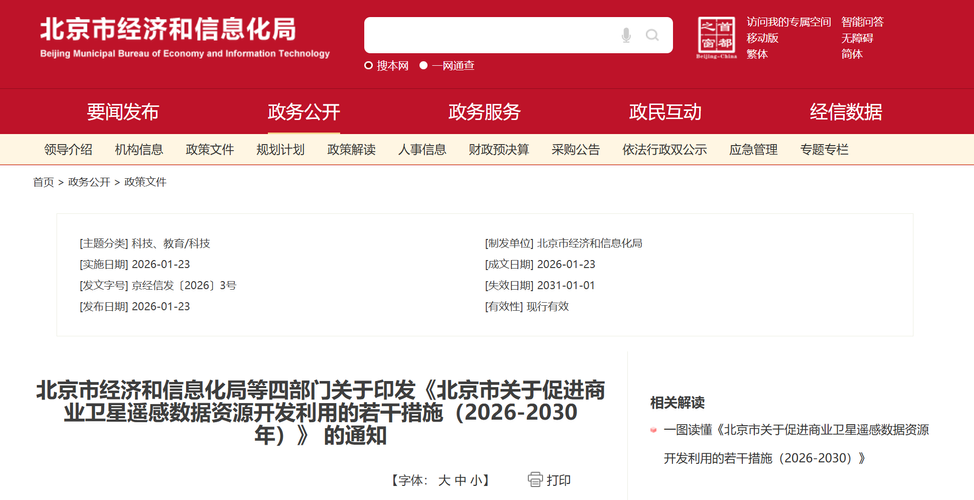
Task: Go to 政策文件 submenu item
Action: pos(210,150)
